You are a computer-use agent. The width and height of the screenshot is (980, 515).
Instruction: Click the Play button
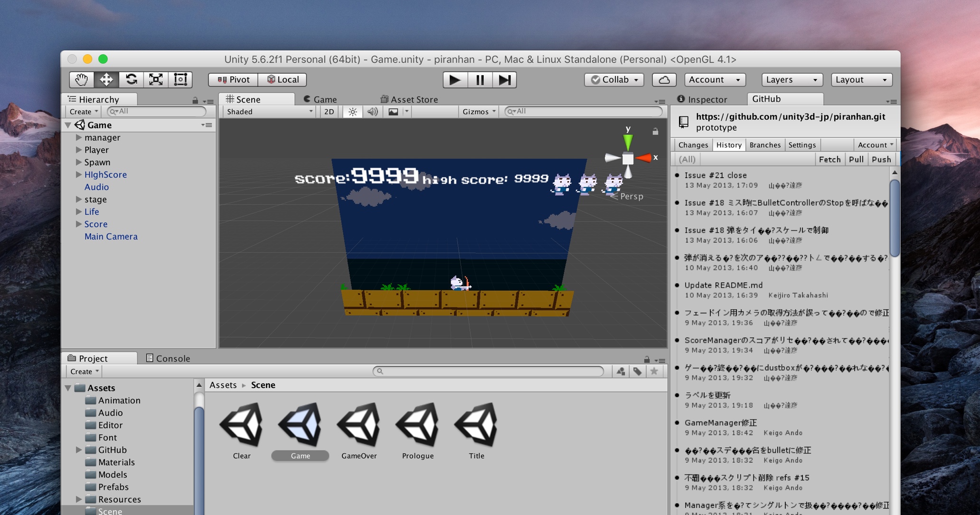455,80
